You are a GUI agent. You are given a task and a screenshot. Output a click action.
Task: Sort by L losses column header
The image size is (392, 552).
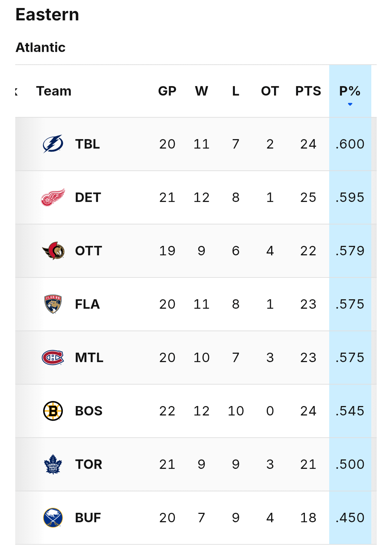click(x=236, y=91)
